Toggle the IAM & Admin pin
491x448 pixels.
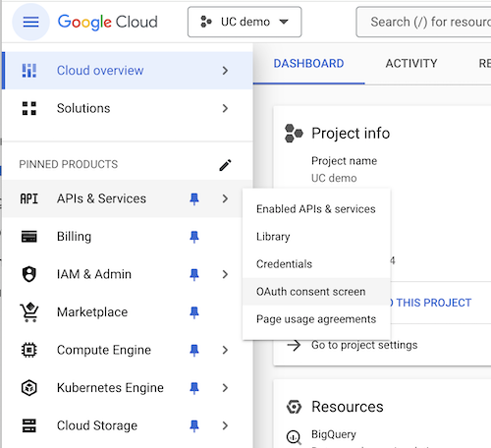[194, 274]
